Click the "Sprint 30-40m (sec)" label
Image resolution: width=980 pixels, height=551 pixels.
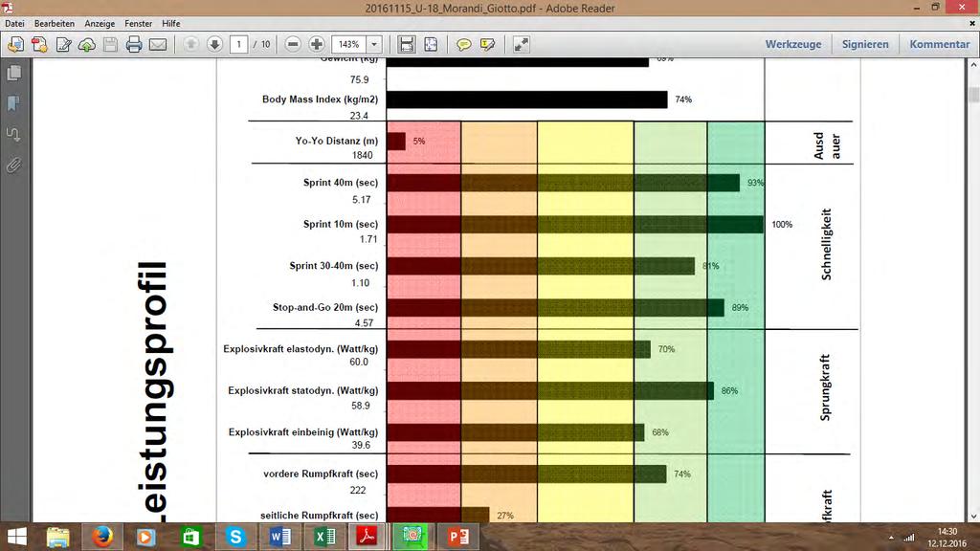pos(334,266)
